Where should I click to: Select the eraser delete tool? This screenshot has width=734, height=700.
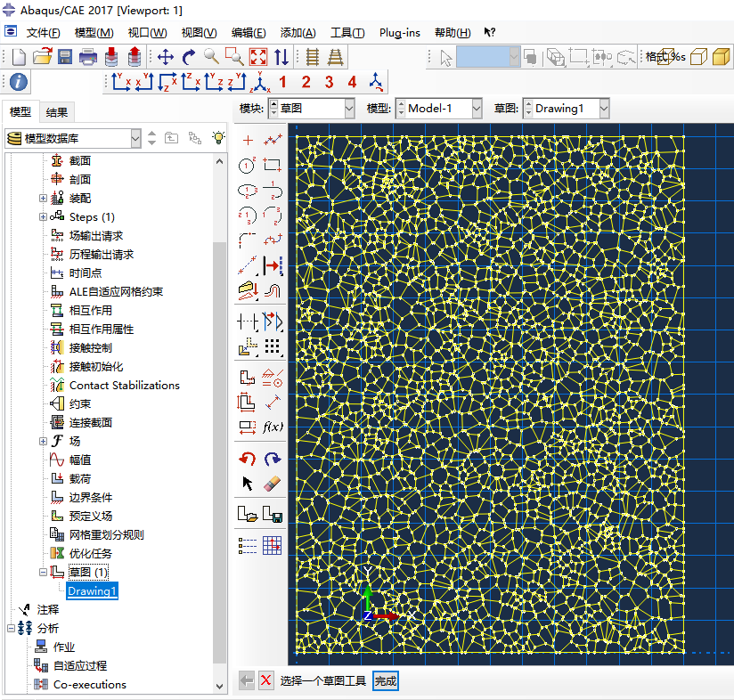[273, 483]
